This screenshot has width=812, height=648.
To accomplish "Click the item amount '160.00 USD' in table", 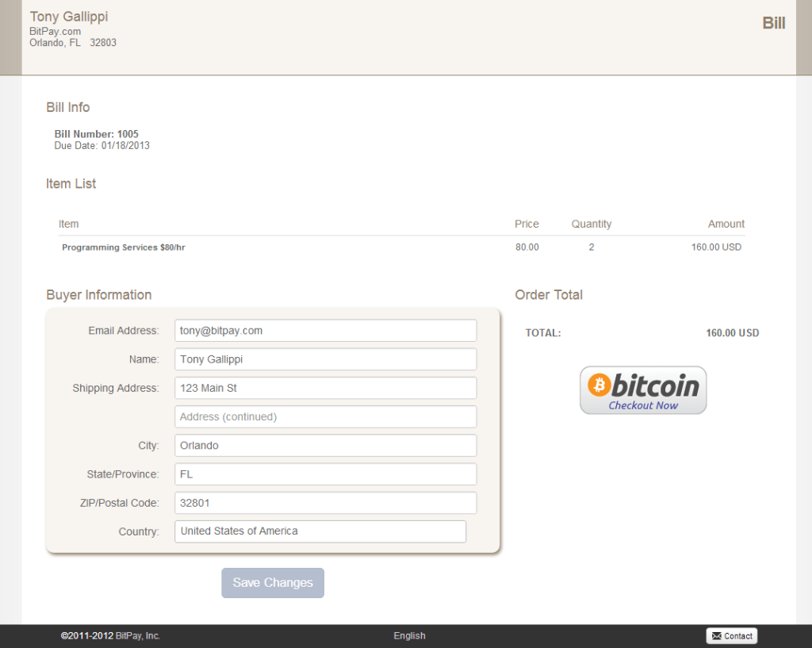I will tap(716, 247).
